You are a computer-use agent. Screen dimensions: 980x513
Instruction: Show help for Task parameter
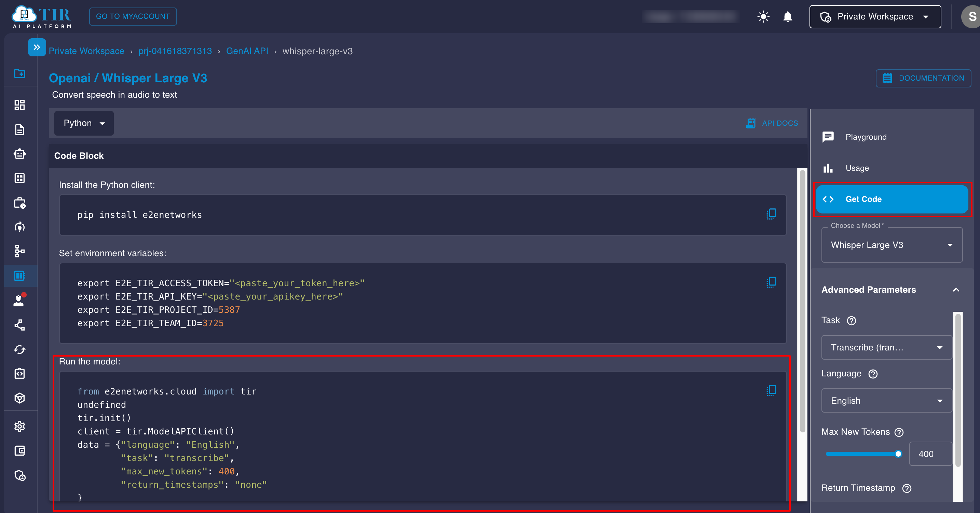click(x=852, y=321)
